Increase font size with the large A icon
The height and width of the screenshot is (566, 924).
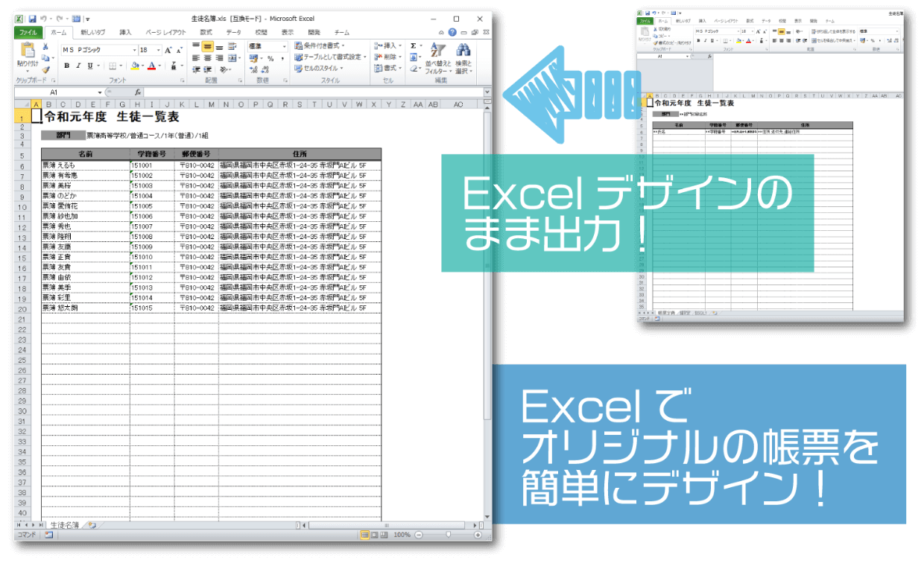169,50
